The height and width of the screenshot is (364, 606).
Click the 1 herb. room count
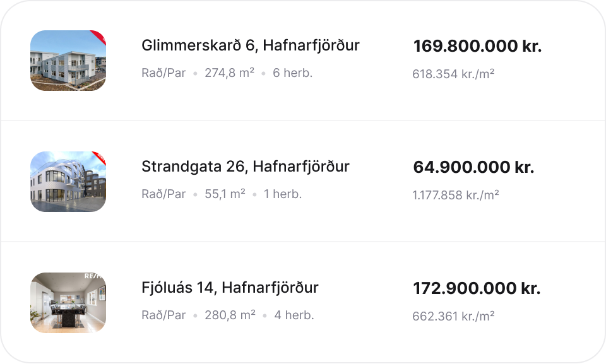(x=283, y=194)
